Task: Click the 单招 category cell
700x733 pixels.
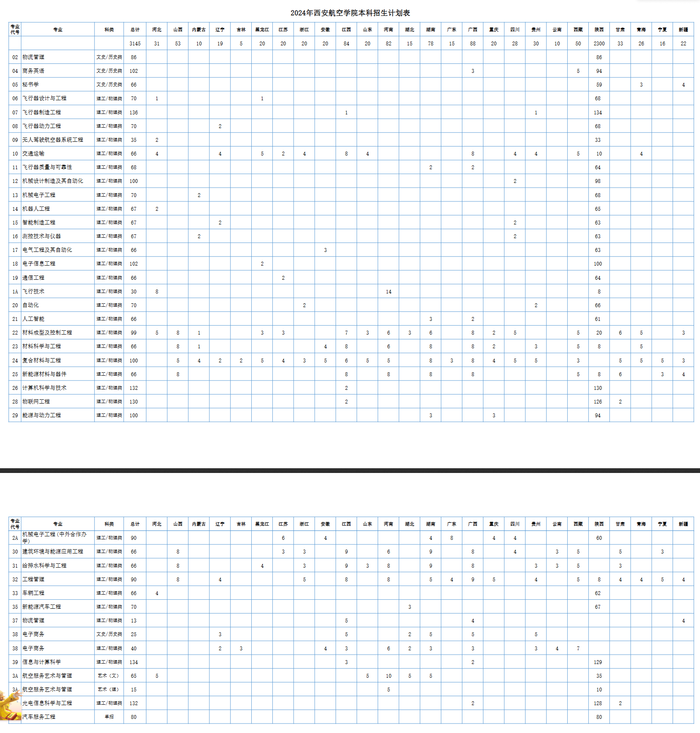Action: click(109, 717)
